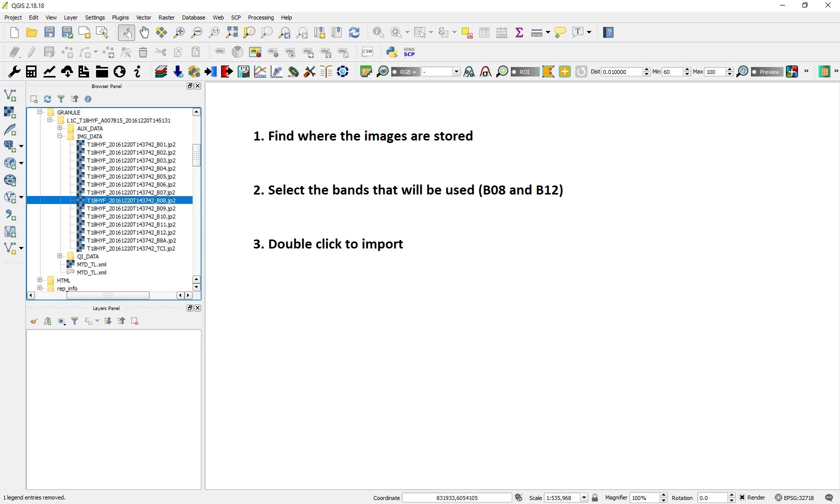Click the Coordinate input field
840x504 pixels.
pos(456,497)
